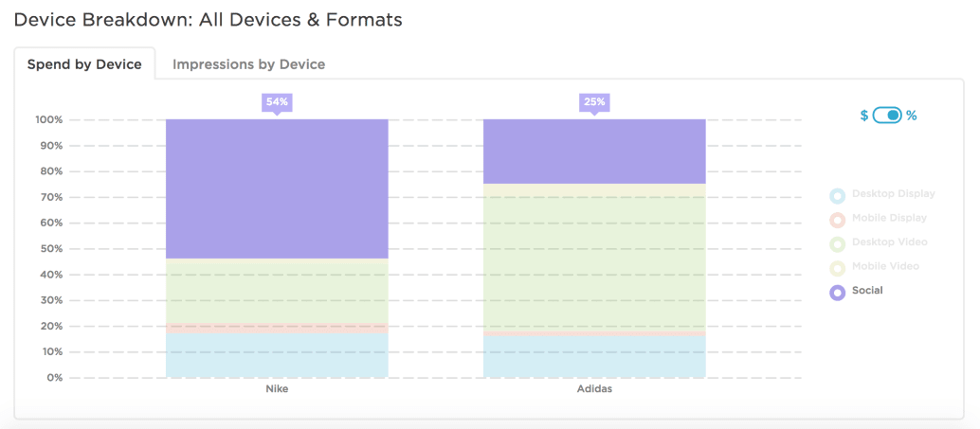Screen dimensions: 980x429
Task: Click the Adidas axis label
Action: [594, 389]
